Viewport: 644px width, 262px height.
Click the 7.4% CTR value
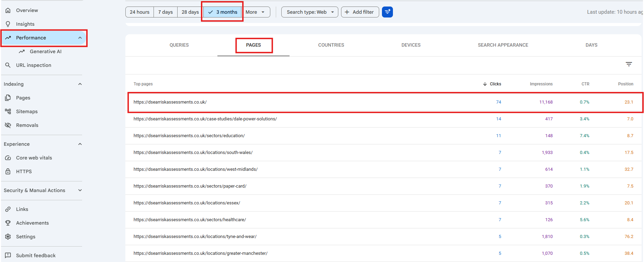tap(585, 136)
